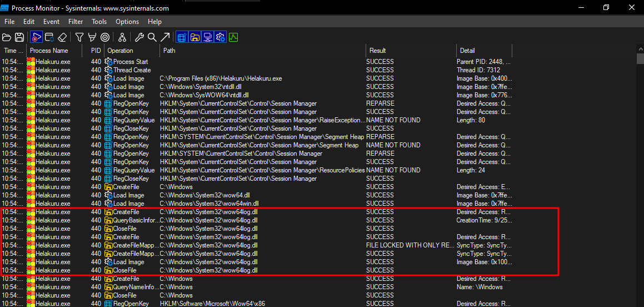Viewport: 644px width, 307px height.
Task: Select the RaiseException RegQueryValue row
Action: tap(257, 120)
